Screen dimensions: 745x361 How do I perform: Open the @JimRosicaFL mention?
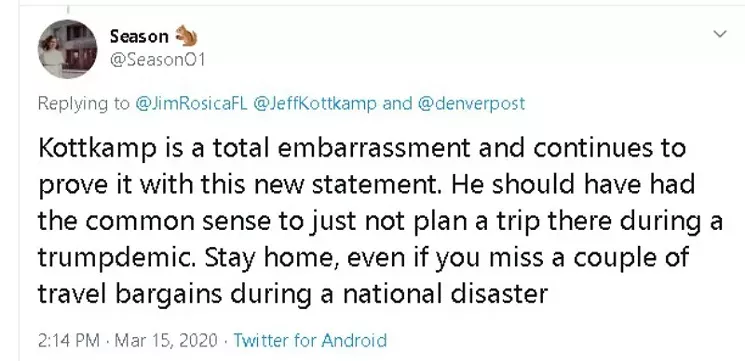(x=191, y=104)
